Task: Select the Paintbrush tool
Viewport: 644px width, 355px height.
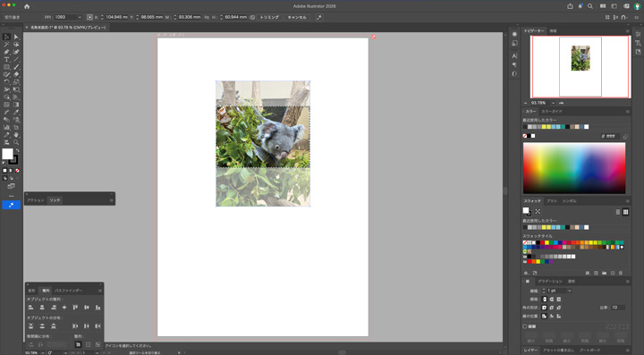Action: [x=16, y=67]
